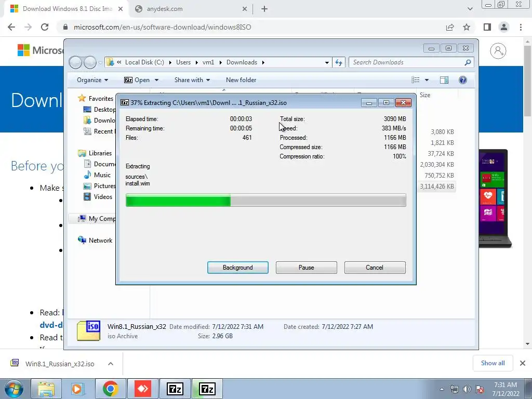532x399 pixels.
Task: Click the extraction progress bar
Action: (265, 200)
